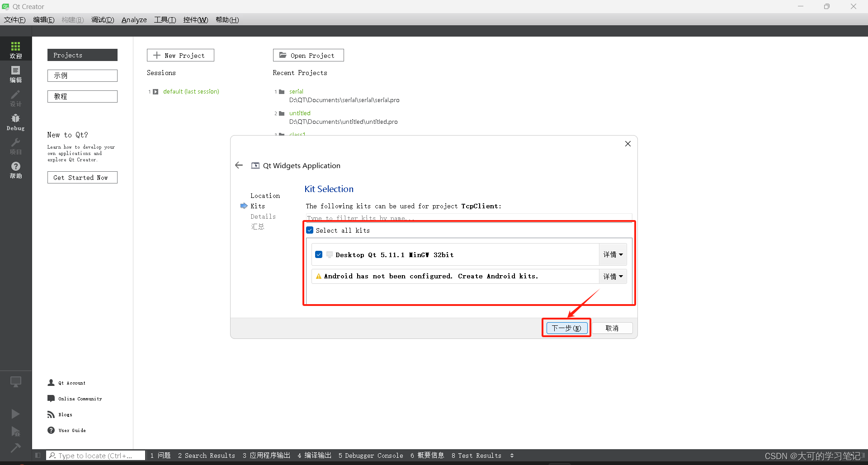Click the Android warning triangle icon
The image size is (868, 465).
click(x=319, y=276)
